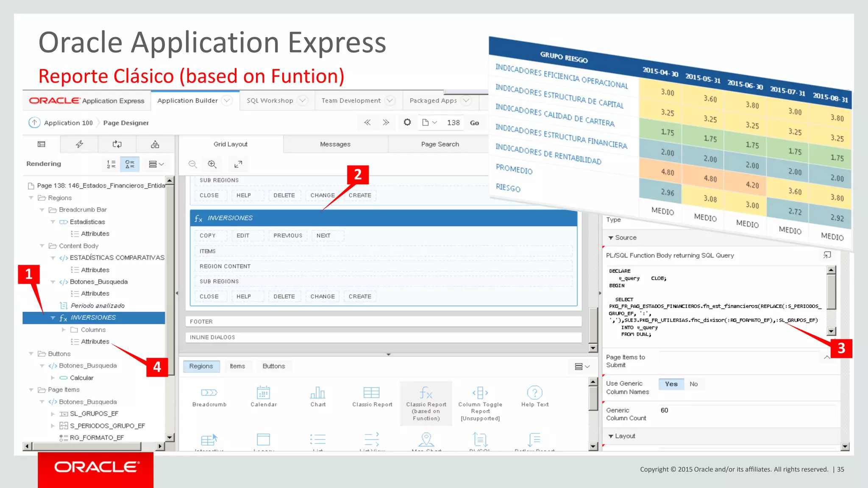Click PREVIOUS slot in INVERSIONES region
The height and width of the screenshot is (488, 868).
coord(288,236)
